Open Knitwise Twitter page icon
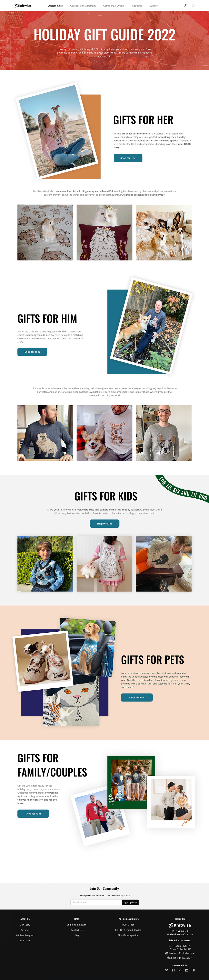This screenshot has width=209, height=980. click(x=166, y=970)
